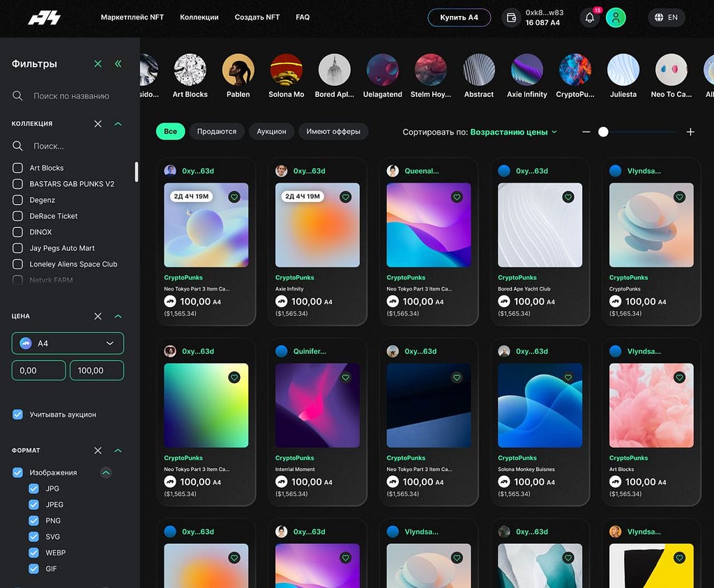Clear the ЦЕНА filter section
The height and width of the screenshot is (588, 714).
click(98, 316)
